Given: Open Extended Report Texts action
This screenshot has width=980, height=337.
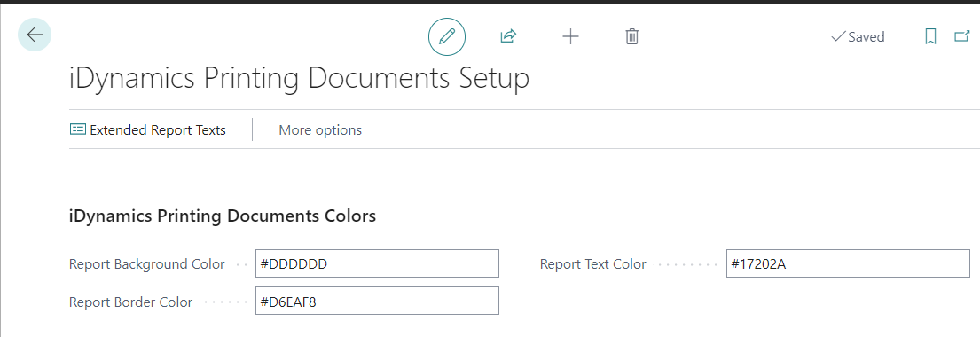Looking at the screenshot, I should [x=148, y=130].
